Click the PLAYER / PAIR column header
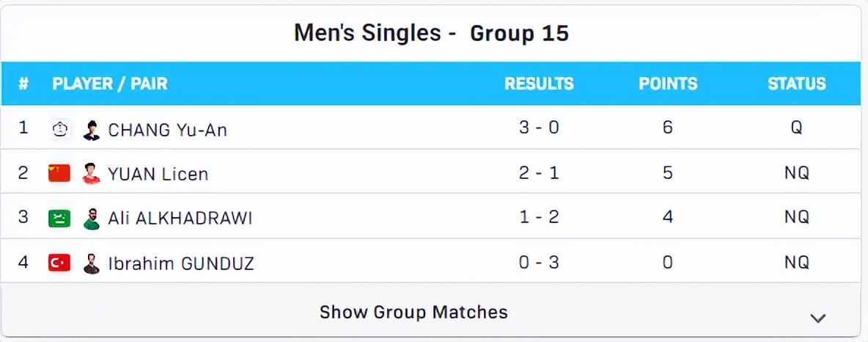Image resolution: width=868 pixels, height=342 pixels. (x=110, y=84)
